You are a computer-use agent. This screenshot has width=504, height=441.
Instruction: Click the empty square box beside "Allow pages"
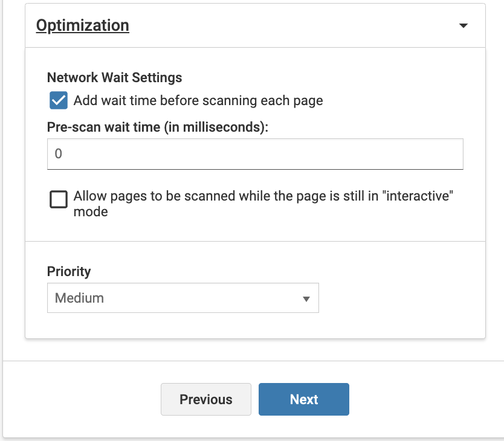click(x=59, y=200)
